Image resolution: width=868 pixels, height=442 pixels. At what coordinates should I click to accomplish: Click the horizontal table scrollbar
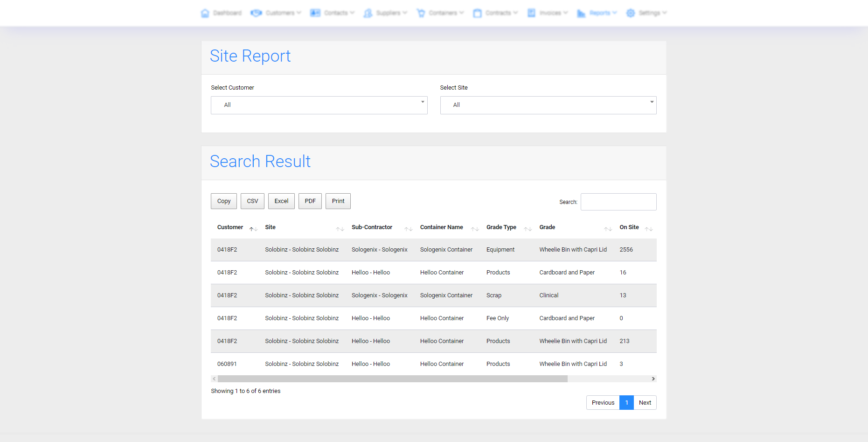point(392,379)
